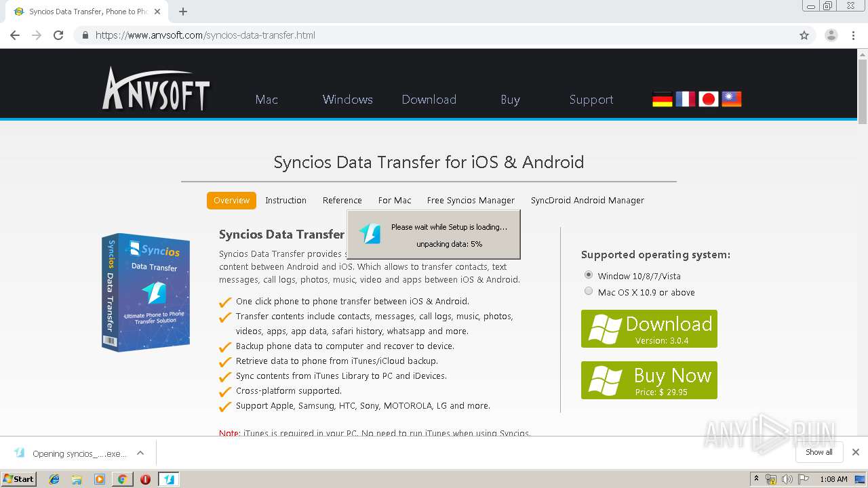868x488 pixels.
Task: Switch site to Taiwan flag language
Action: [x=731, y=100]
